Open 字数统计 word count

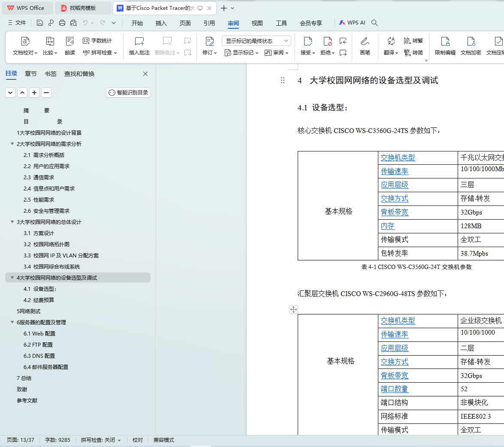(x=97, y=41)
